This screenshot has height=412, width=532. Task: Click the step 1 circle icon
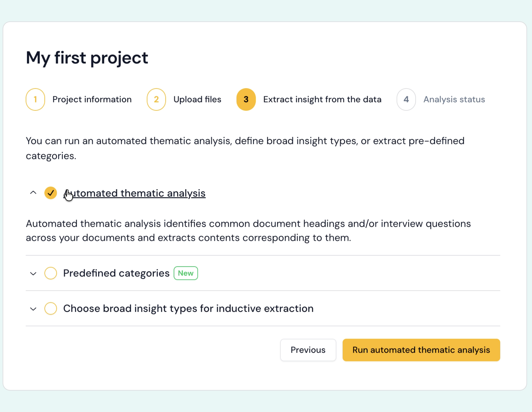[35, 99]
